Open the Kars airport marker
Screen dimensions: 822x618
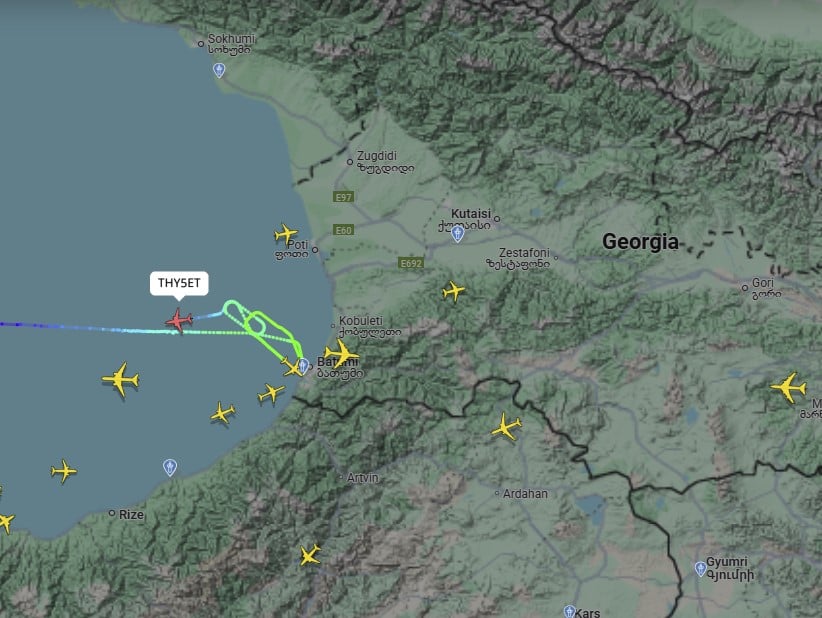(570, 612)
